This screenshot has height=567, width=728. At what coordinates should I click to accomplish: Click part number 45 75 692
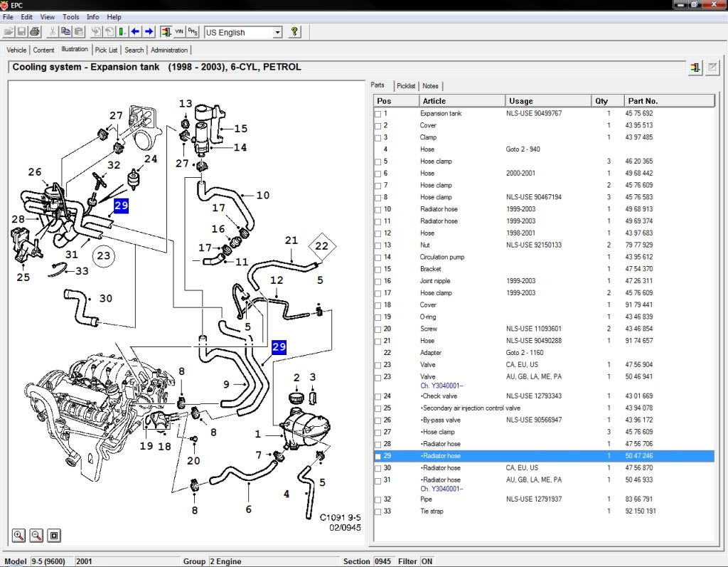pos(639,113)
